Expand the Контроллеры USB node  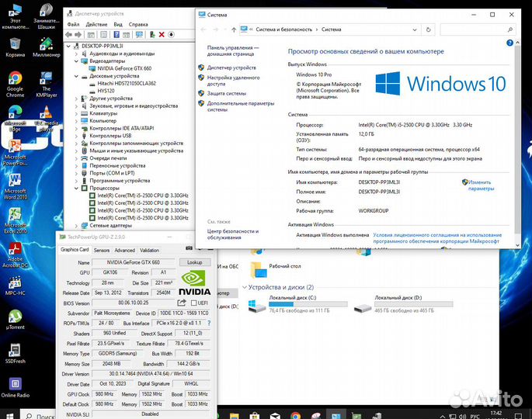pos(76,136)
